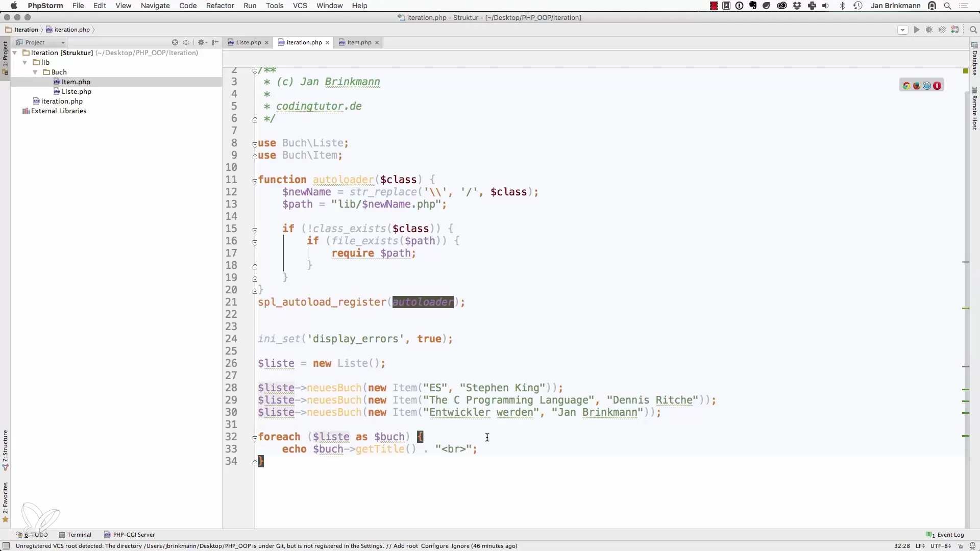The image size is (980, 551).
Task: Collapse the lib folder
Action: tap(25, 62)
